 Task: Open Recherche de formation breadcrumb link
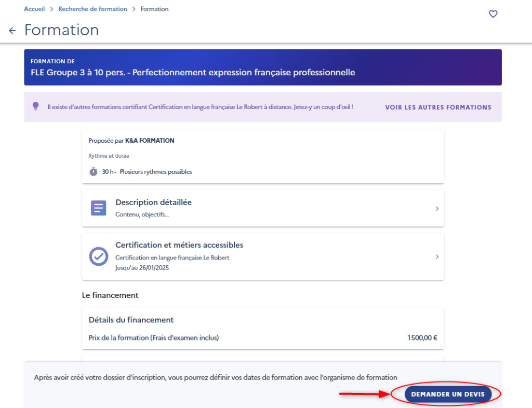pos(92,9)
